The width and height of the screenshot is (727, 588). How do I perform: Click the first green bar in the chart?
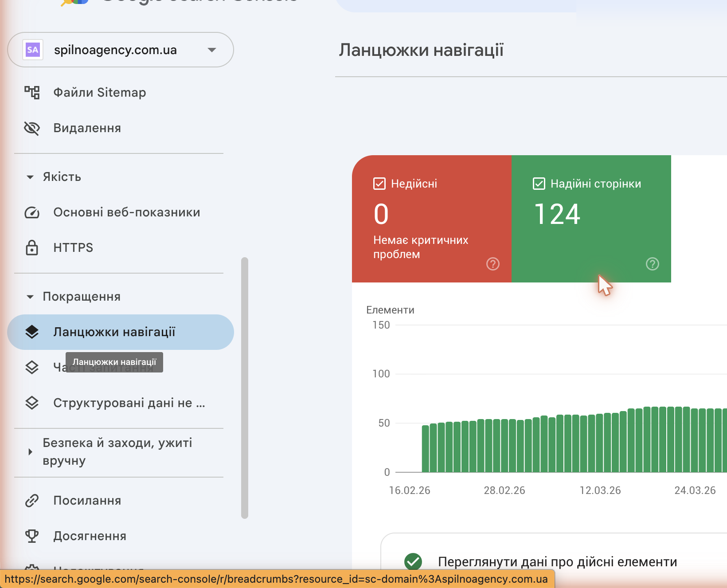426,448
